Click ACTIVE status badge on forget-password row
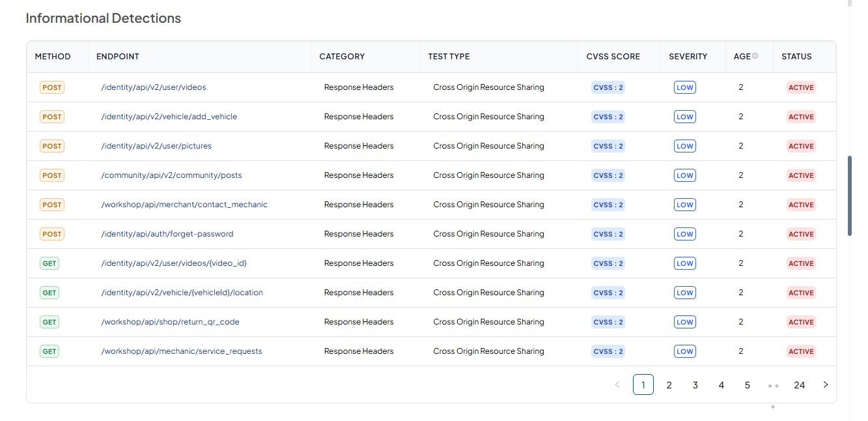This screenshot has width=868, height=421. pos(801,234)
